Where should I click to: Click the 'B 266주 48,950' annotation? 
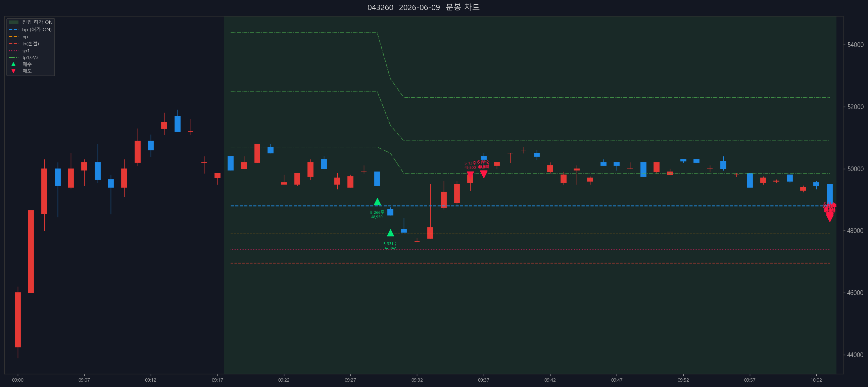tap(377, 214)
